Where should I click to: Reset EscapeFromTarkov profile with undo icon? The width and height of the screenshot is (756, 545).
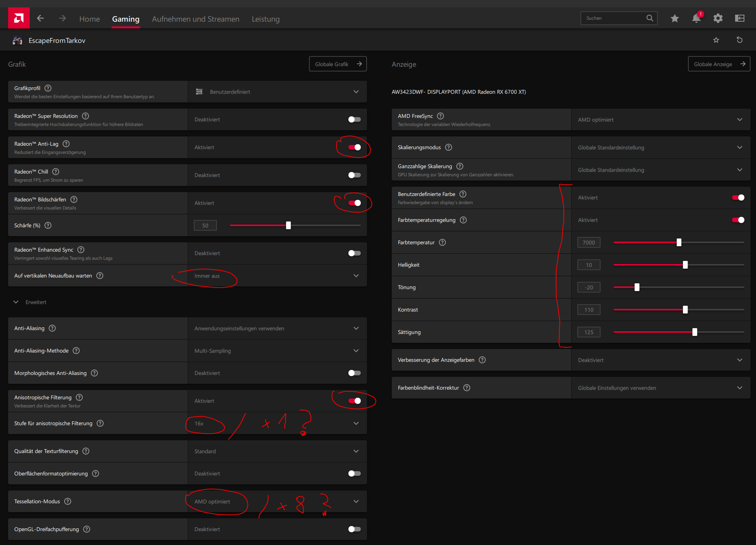click(739, 40)
